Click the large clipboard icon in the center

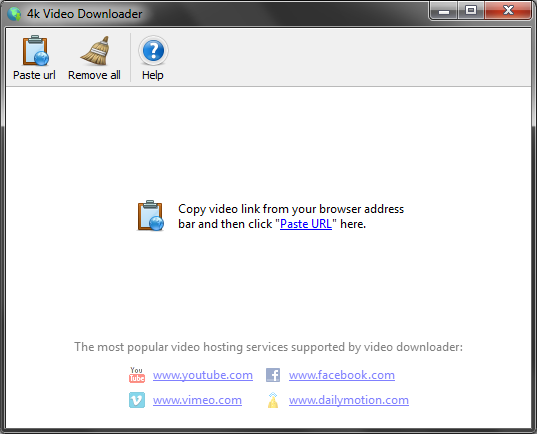coord(150,215)
